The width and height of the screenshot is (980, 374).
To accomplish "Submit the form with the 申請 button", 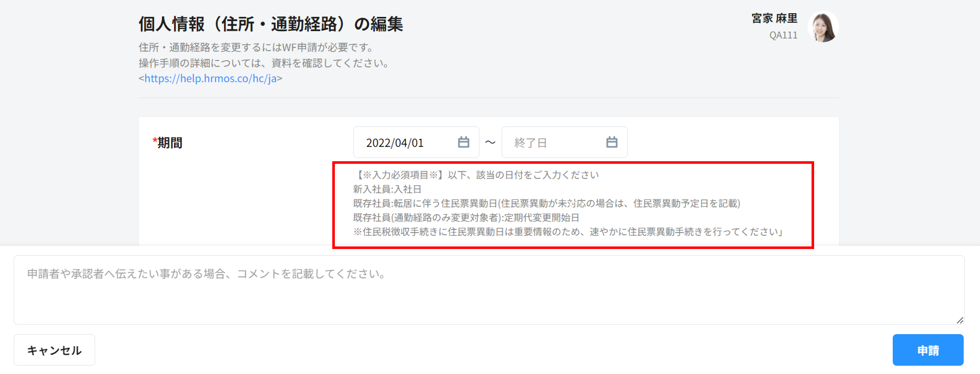I will click(x=927, y=350).
